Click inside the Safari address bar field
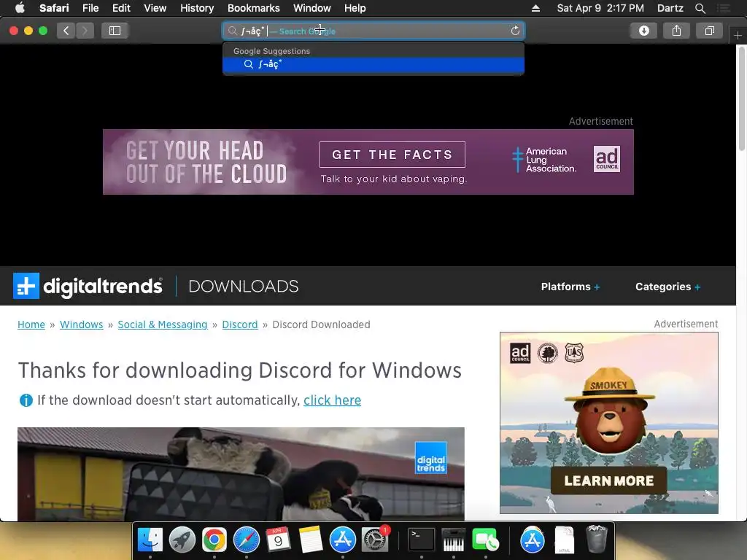The image size is (747, 560). [373, 31]
